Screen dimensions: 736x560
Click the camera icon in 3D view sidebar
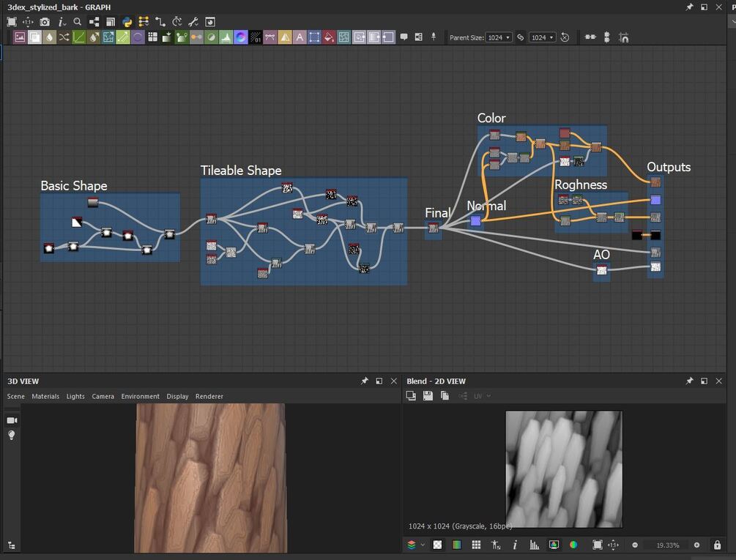click(12, 420)
